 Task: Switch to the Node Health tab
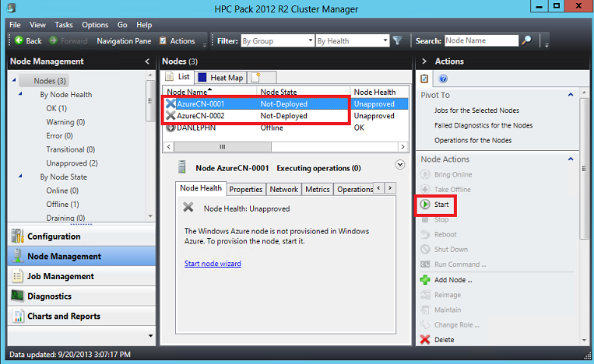click(x=201, y=188)
